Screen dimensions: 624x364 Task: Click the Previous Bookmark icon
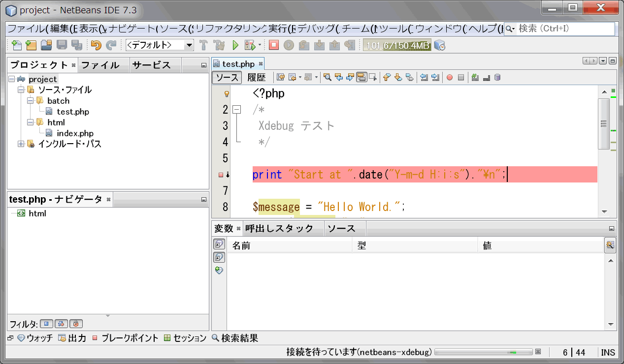coord(387,77)
